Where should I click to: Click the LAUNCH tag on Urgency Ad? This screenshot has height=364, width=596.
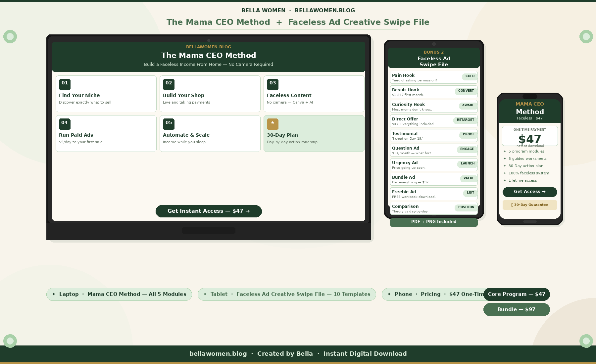click(468, 163)
